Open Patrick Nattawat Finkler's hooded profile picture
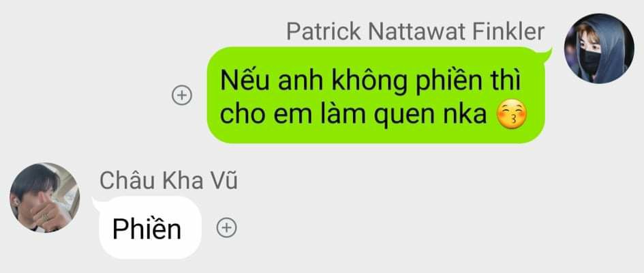The image size is (644, 273). (x=599, y=48)
